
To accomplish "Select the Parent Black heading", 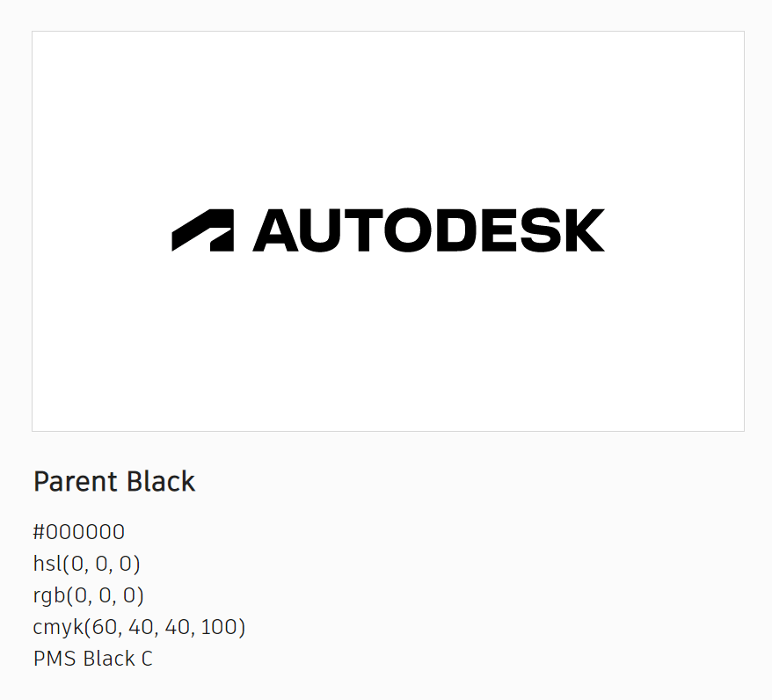I will [x=114, y=482].
